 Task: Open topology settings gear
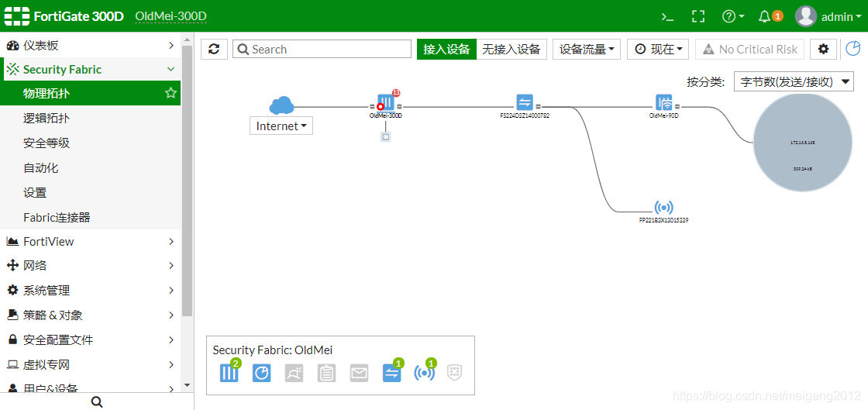823,50
